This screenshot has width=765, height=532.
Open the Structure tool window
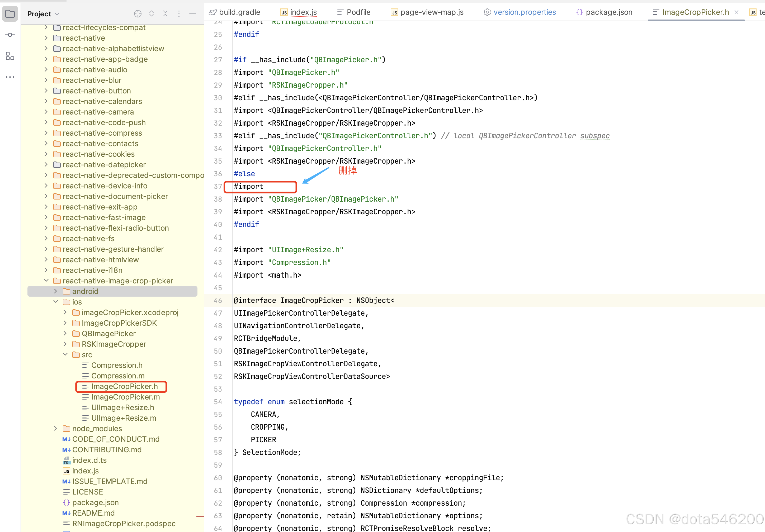10,56
